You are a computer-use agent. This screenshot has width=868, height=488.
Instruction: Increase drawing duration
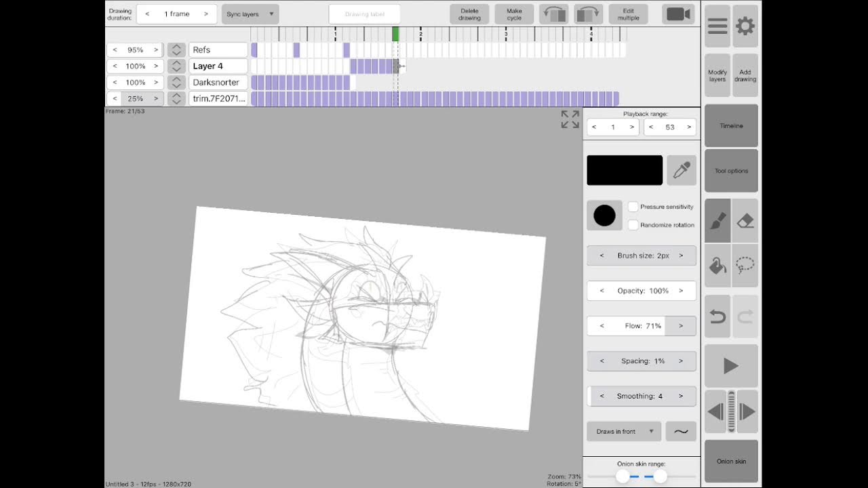[x=206, y=14]
